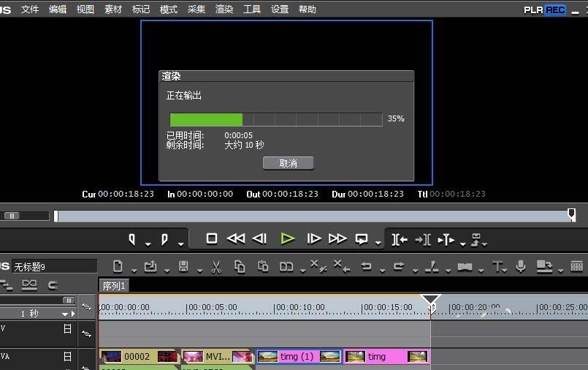Select the 00002 clip on timeline
The height and width of the screenshot is (370, 588).
click(x=139, y=357)
